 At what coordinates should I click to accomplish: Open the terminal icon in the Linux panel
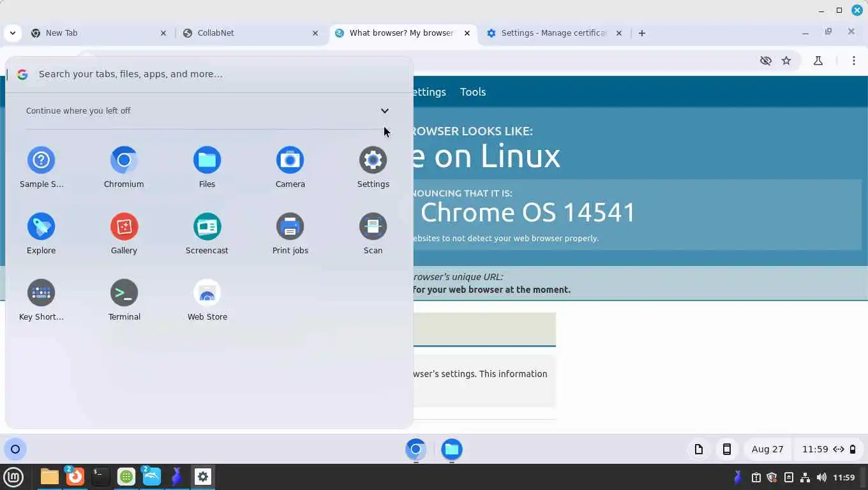pyautogui.click(x=100, y=477)
